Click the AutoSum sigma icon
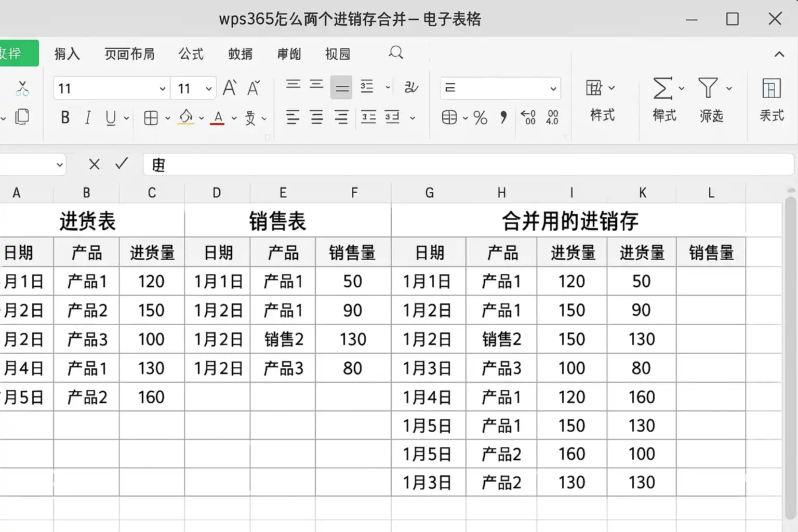Viewport: 798px width, 532px height. pos(662,88)
